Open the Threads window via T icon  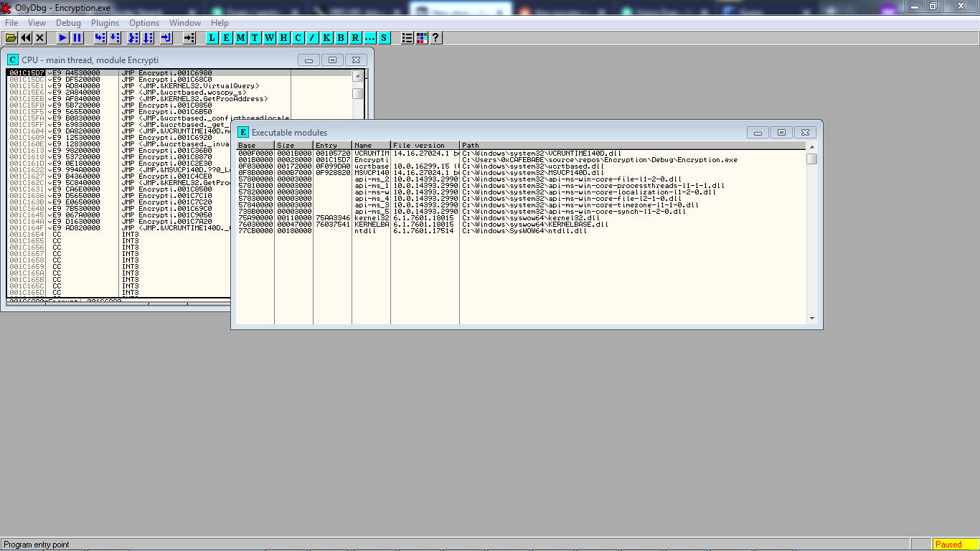(x=255, y=38)
